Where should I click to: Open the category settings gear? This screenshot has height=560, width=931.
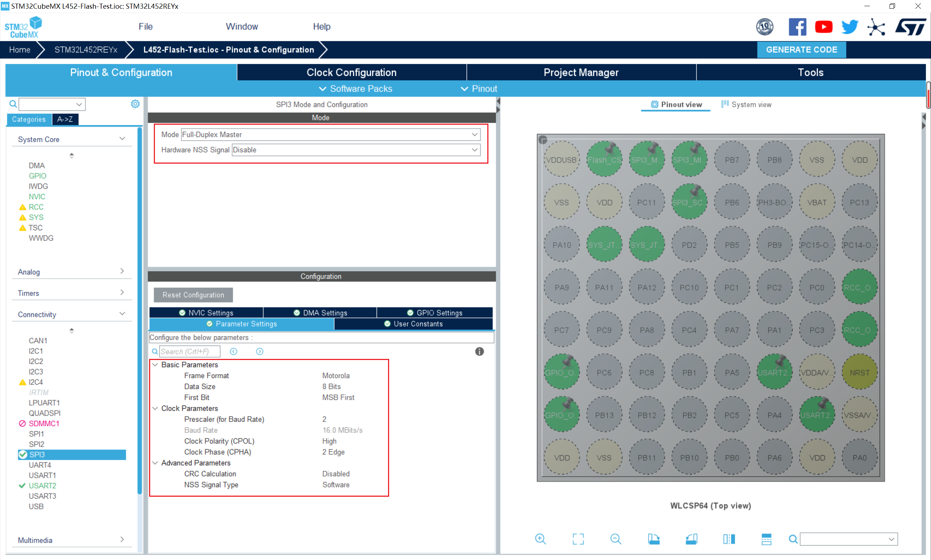(135, 104)
